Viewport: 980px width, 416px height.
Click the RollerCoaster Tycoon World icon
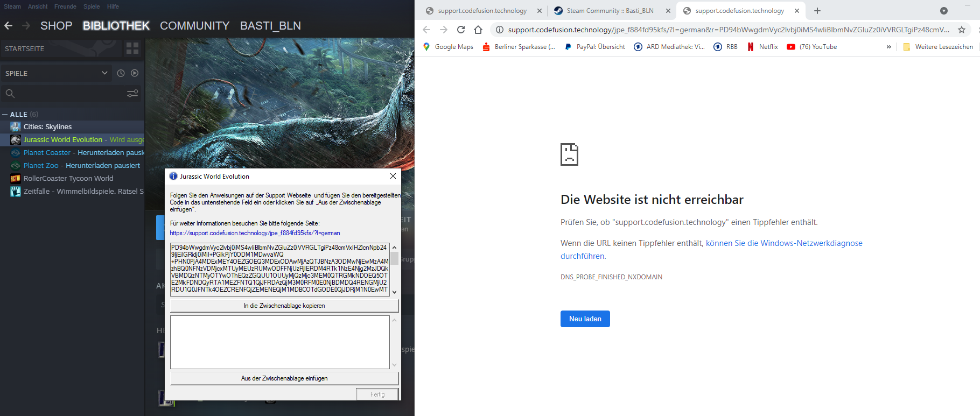[x=16, y=178]
